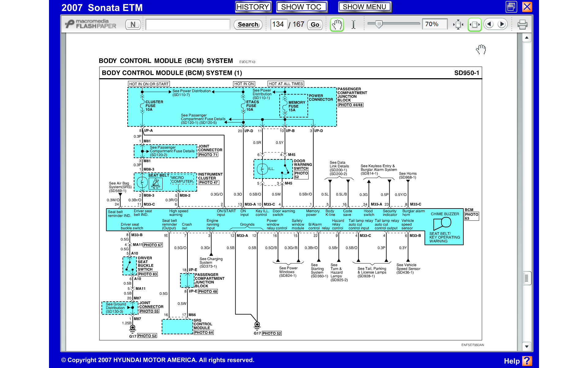The image size is (588, 368).
Task: Click the CLUSTER FUSE 10A label
Action: [154, 105]
